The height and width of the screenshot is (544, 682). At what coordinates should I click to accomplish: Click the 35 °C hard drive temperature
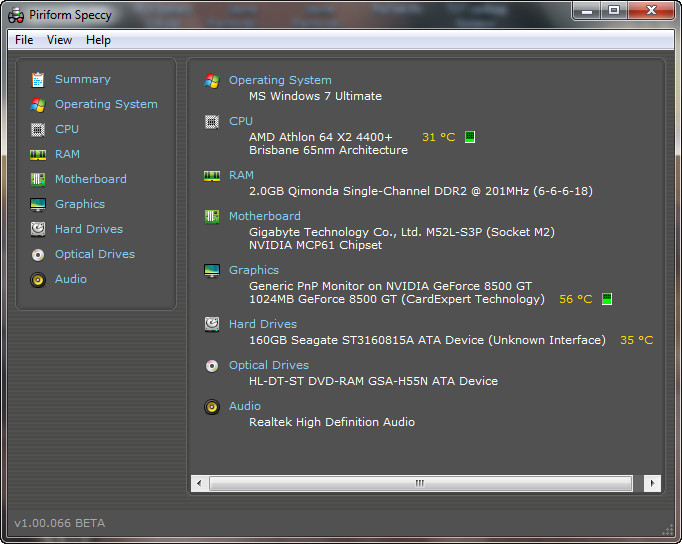[636, 340]
